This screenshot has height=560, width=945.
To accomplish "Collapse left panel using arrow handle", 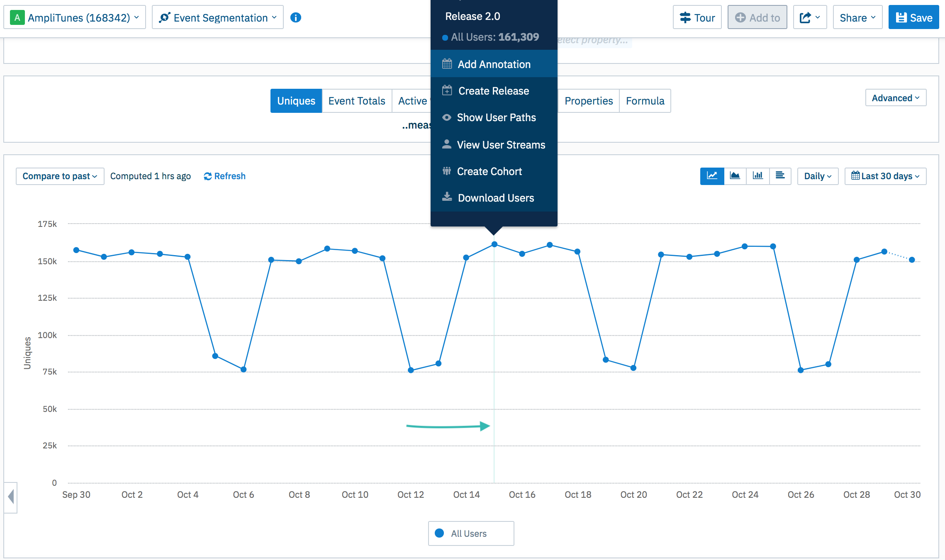I will [11, 497].
